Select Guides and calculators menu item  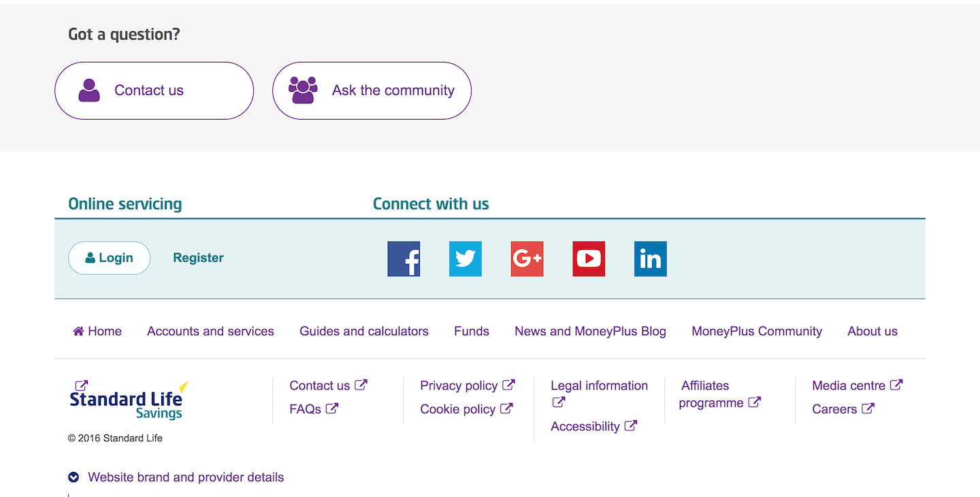[x=364, y=331]
